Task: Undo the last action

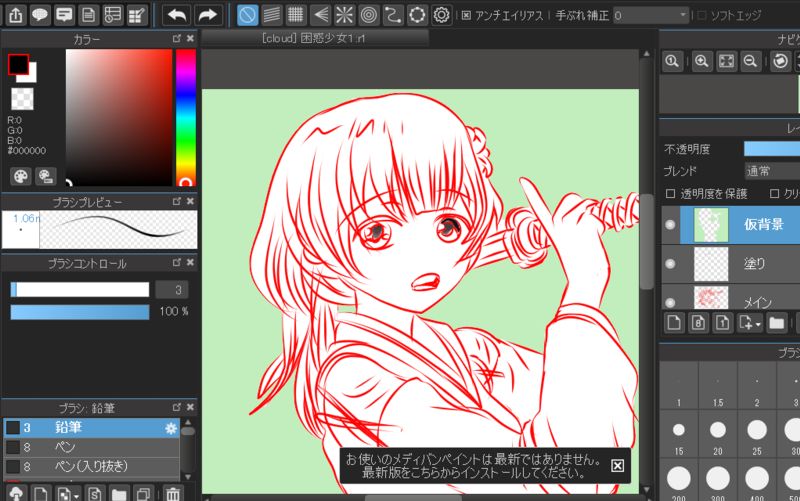Action: pos(177,15)
